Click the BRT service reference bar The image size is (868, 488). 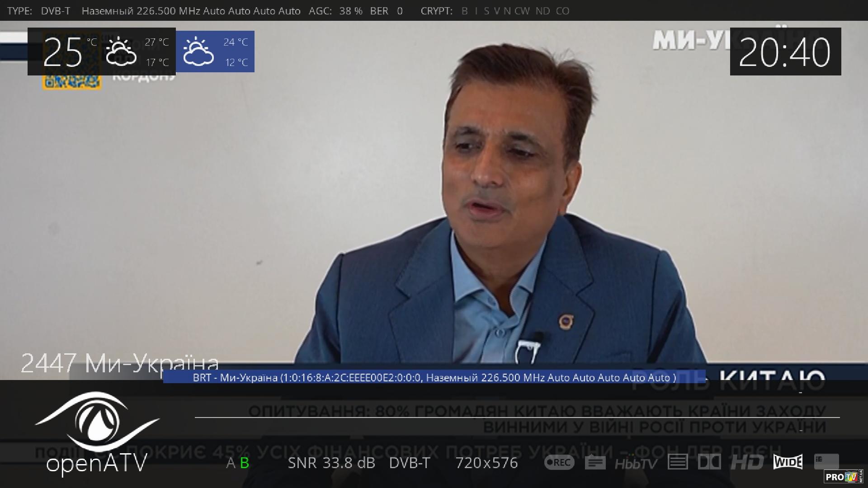click(434, 377)
